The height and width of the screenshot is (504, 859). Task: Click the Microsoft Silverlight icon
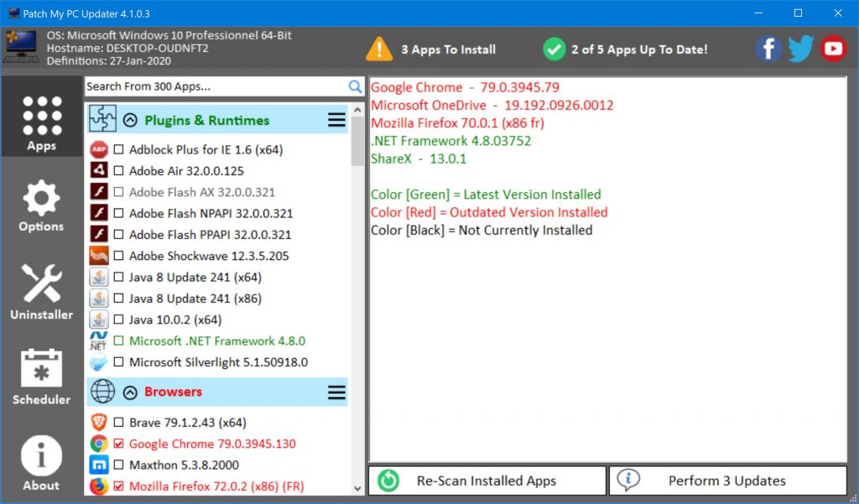(x=99, y=362)
